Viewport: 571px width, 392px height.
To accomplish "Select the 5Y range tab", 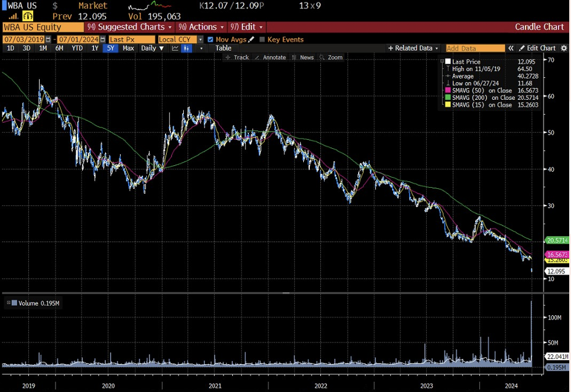I will coord(111,48).
